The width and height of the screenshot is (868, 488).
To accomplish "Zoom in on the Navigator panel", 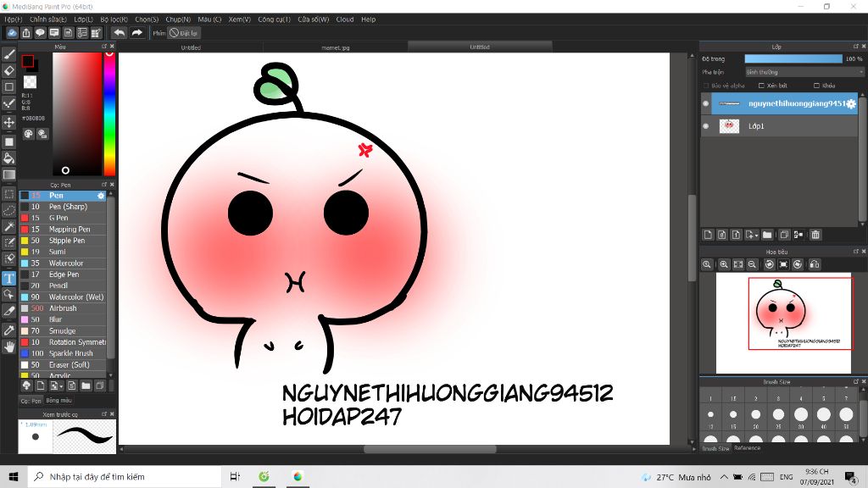I will 724,264.
